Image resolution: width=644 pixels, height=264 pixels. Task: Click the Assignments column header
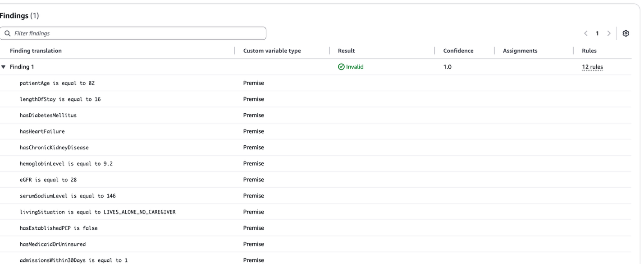pyautogui.click(x=520, y=51)
